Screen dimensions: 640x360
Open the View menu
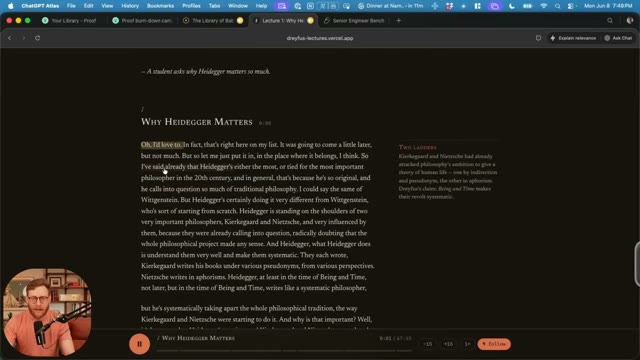[107, 6]
